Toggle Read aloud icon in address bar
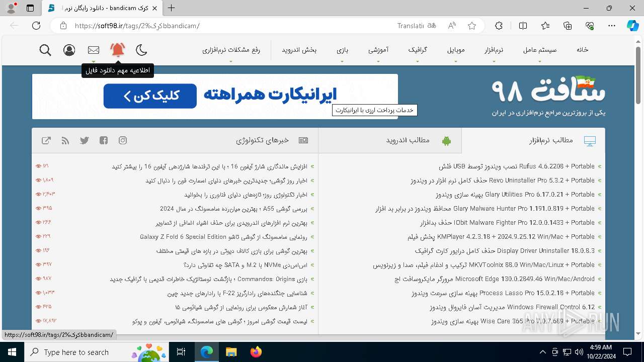Viewport: 644px width, 362px height. pos(452,26)
